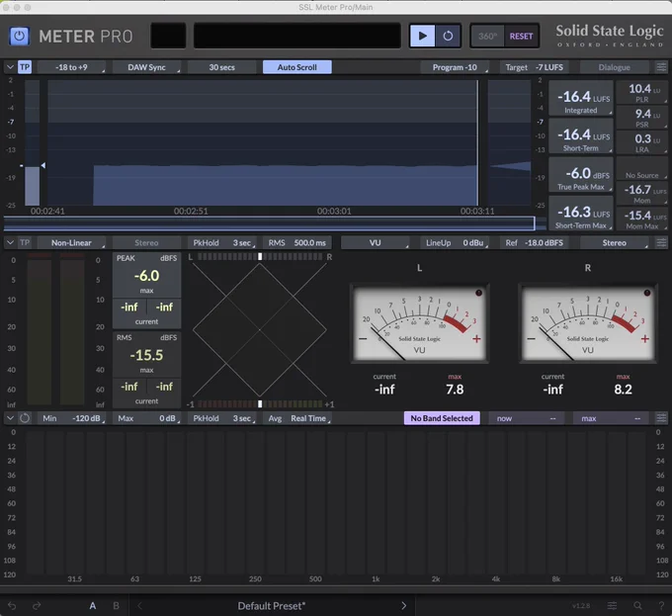The image size is (672, 616).
Task: Open loudness section settings menu icon
Action: point(661,67)
